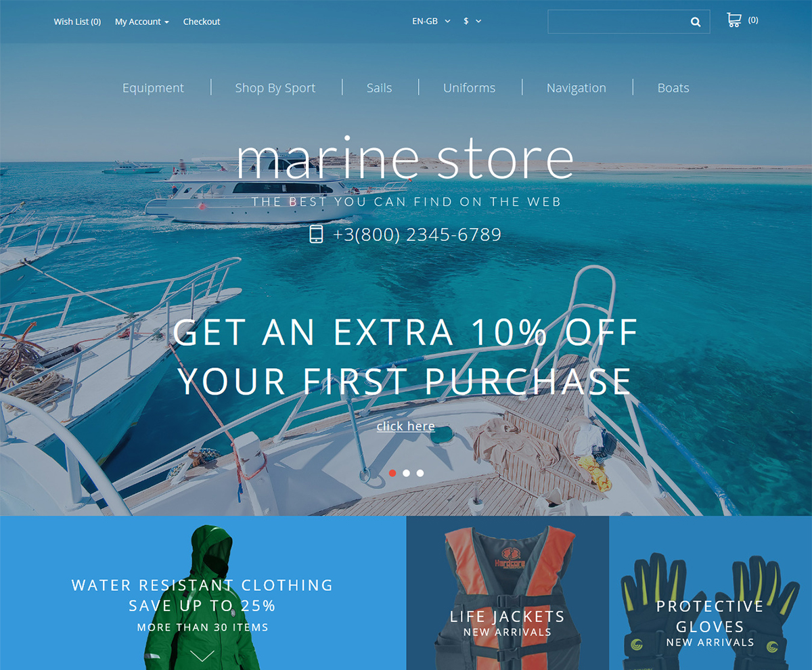Follow the "click here" promo link
The width and height of the screenshot is (812, 670).
(x=406, y=426)
